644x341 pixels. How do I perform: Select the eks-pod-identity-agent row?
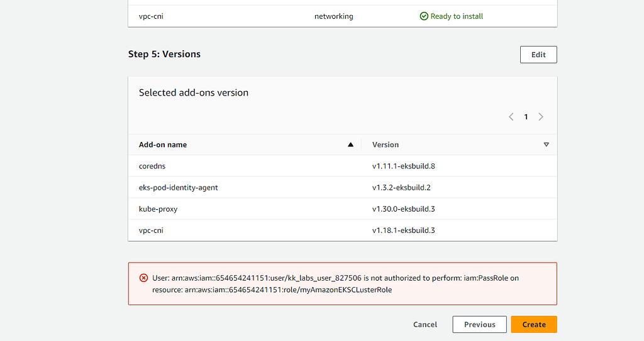click(178, 188)
